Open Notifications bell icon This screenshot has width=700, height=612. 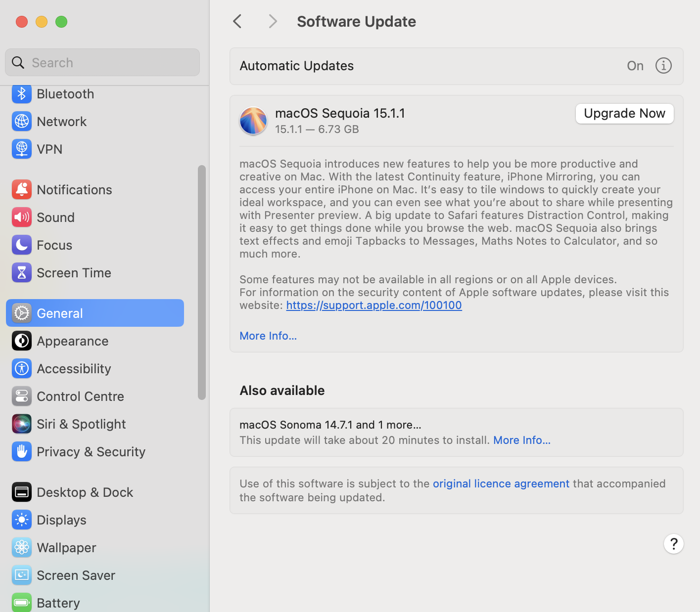point(22,190)
